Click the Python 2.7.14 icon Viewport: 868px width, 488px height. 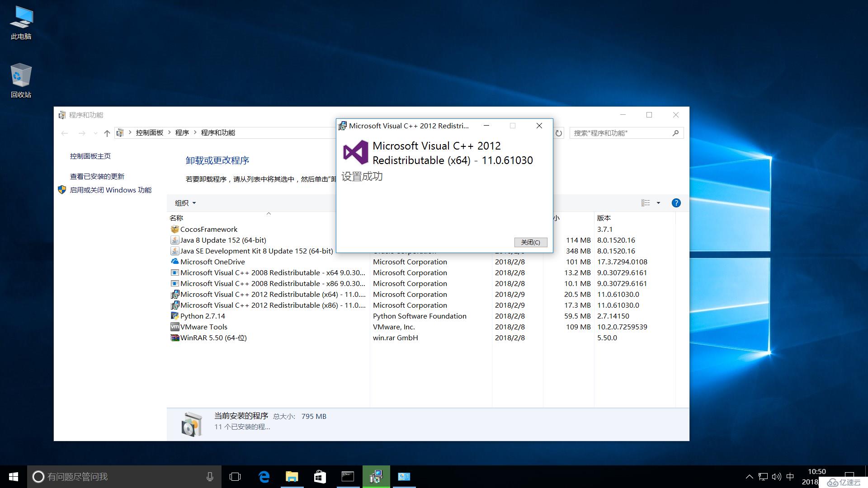[175, 316]
